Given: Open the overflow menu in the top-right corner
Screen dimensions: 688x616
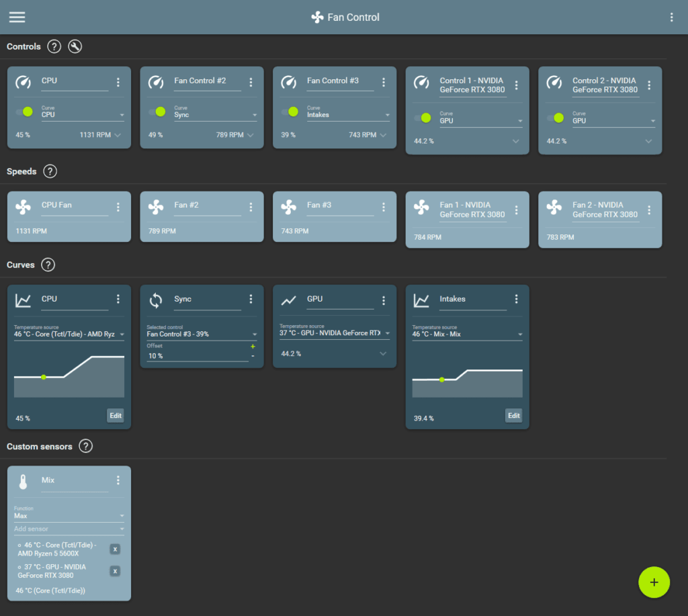Looking at the screenshot, I should [671, 17].
